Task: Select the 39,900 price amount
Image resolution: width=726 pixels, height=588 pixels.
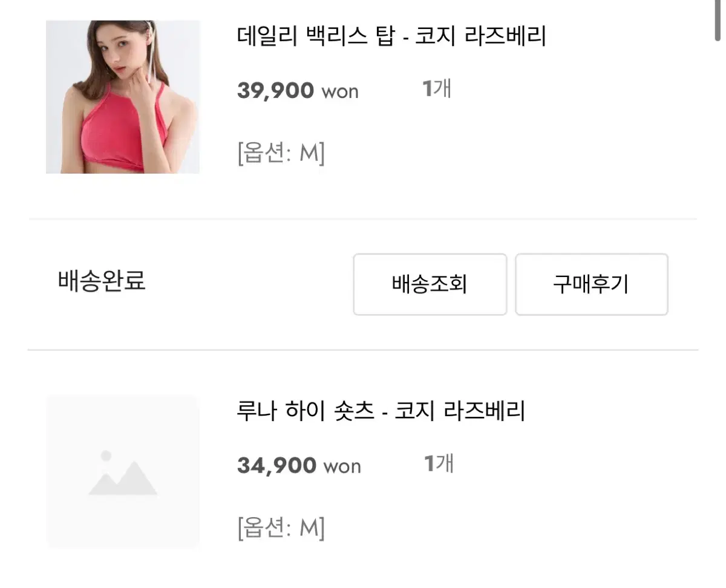Action: tap(275, 91)
